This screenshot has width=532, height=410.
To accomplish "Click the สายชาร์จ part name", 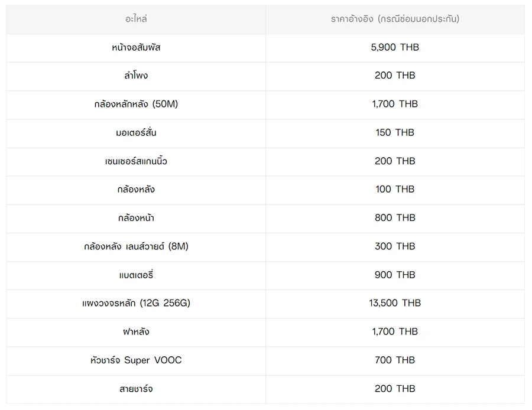I will coord(136,389).
